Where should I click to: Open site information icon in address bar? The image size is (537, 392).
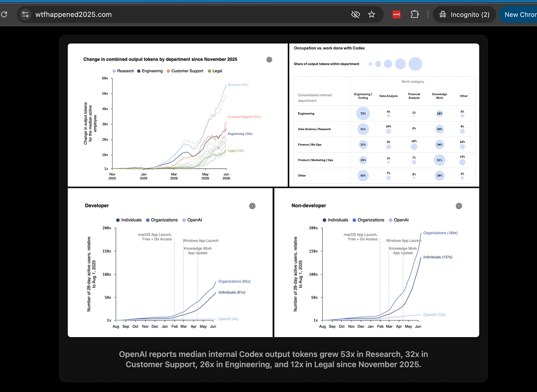(x=25, y=14)
